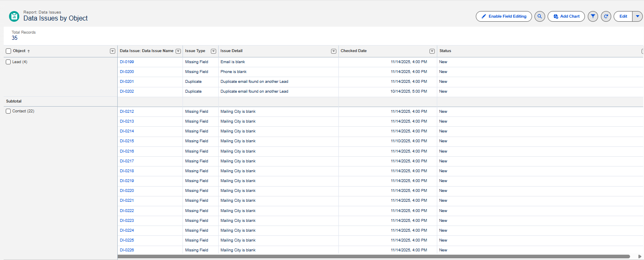Click the Edit button
644x260 pixels.
623,16
